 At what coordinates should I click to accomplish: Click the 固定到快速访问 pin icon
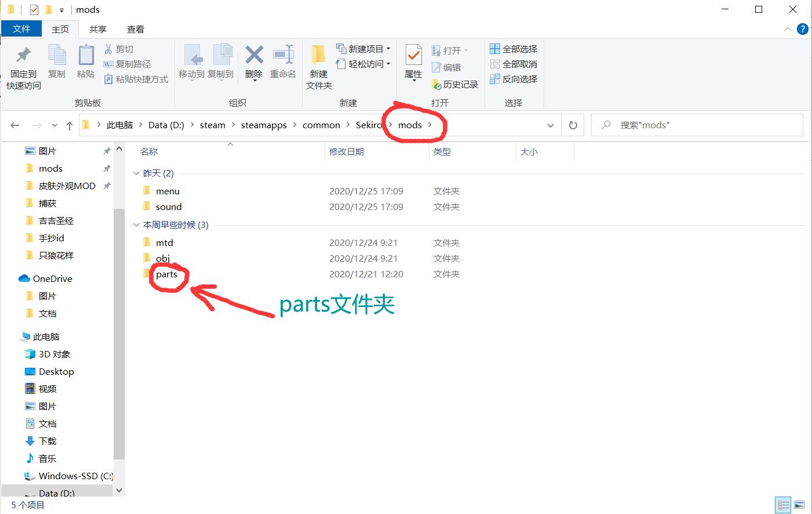(x=23, y=56)
